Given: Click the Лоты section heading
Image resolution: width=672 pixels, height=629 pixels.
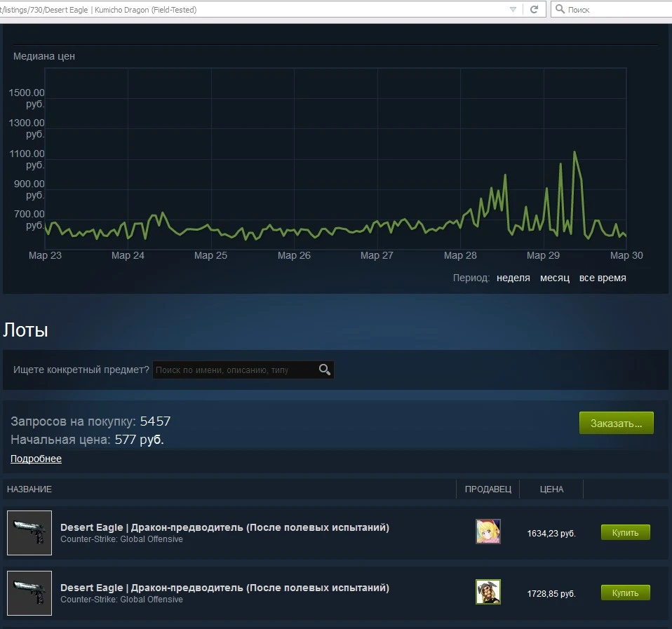Looking at the screenshot, I should [25, 330].
